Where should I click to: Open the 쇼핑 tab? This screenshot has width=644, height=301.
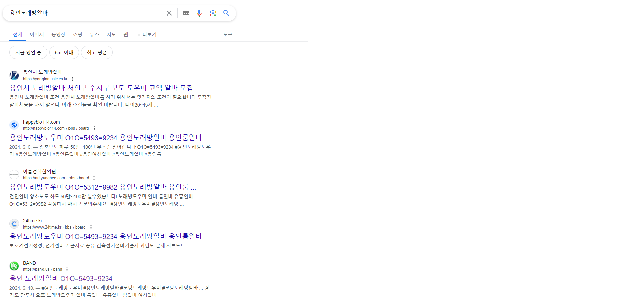(x=78, y=34)
